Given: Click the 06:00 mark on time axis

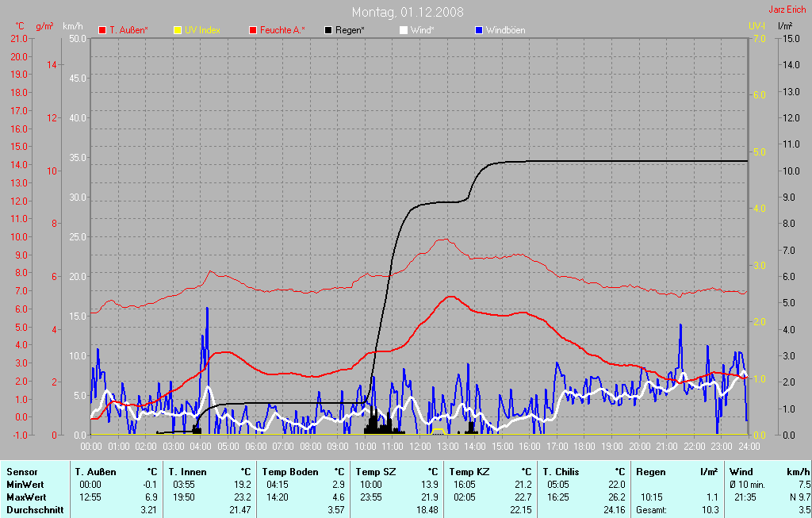Looking at the screenshot, I should 255,447.
